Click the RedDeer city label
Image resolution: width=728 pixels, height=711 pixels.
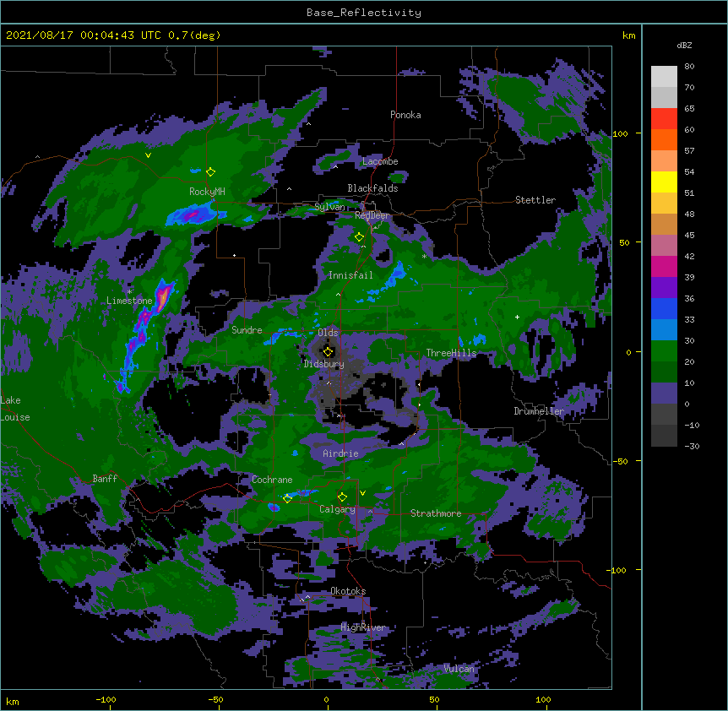[372, 215]
